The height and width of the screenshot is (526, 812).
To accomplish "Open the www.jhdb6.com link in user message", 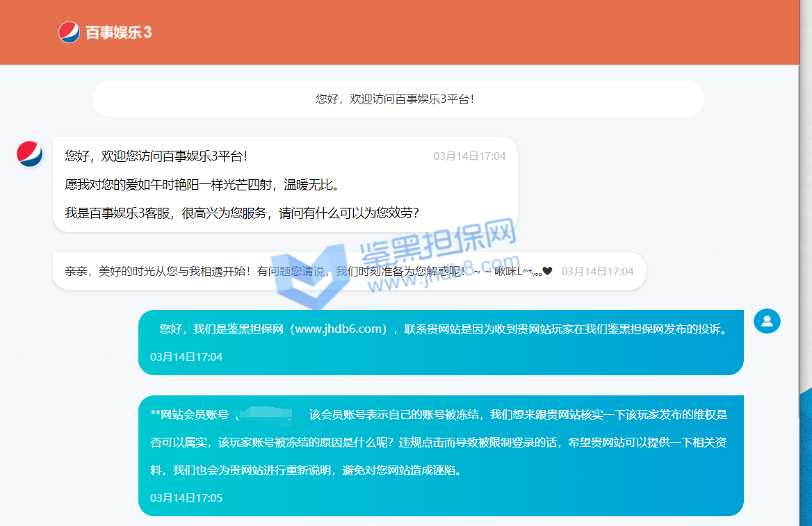I will click(x=340, y=329).
